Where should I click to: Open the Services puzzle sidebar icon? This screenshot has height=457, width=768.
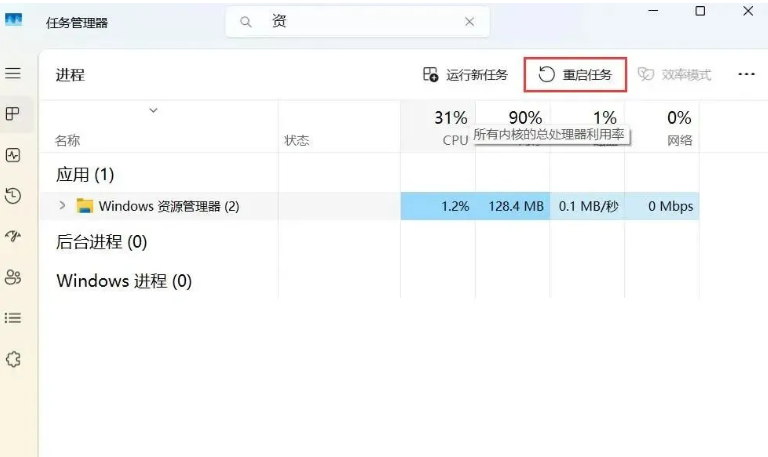13,359
